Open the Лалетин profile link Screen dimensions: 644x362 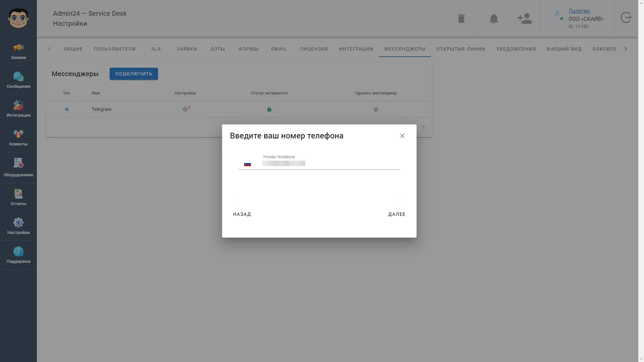(x=579, y=11)
